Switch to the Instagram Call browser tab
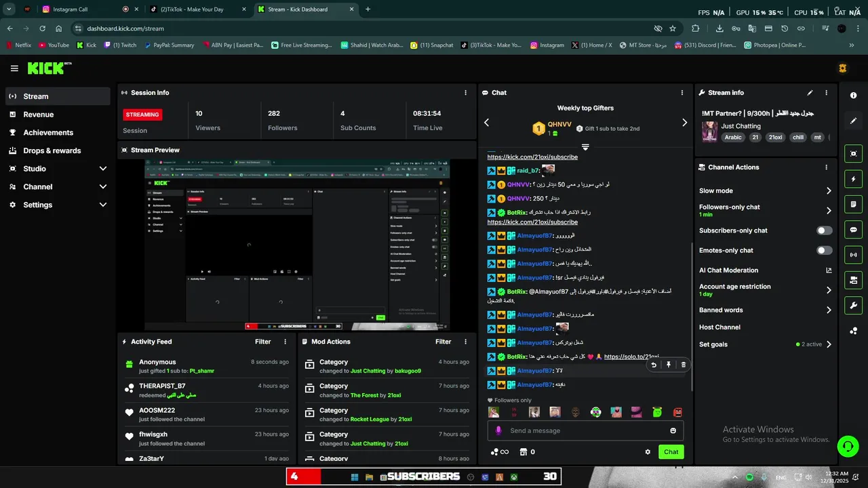Screen dimensions: 868x488 click(88, 9)
